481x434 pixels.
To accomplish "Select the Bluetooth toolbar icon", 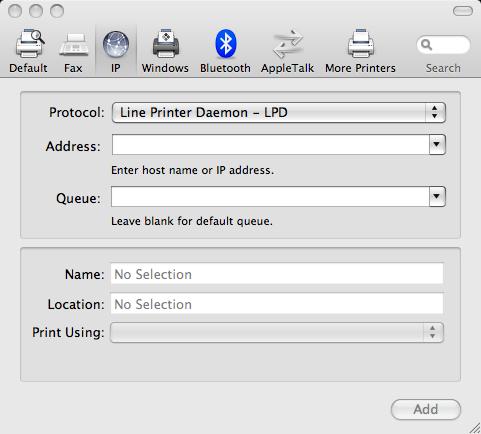I will (x=226, y=44).
